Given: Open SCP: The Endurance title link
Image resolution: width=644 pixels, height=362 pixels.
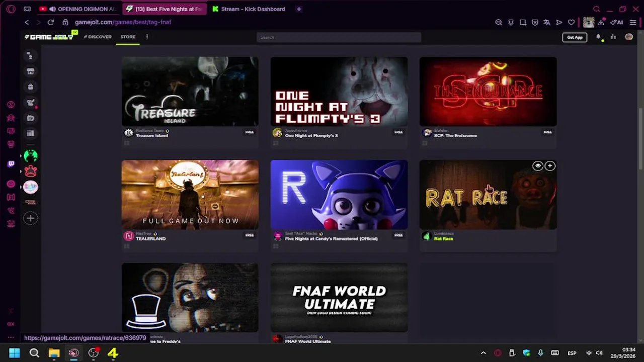Looking at the screenshot, I should 455,136.
